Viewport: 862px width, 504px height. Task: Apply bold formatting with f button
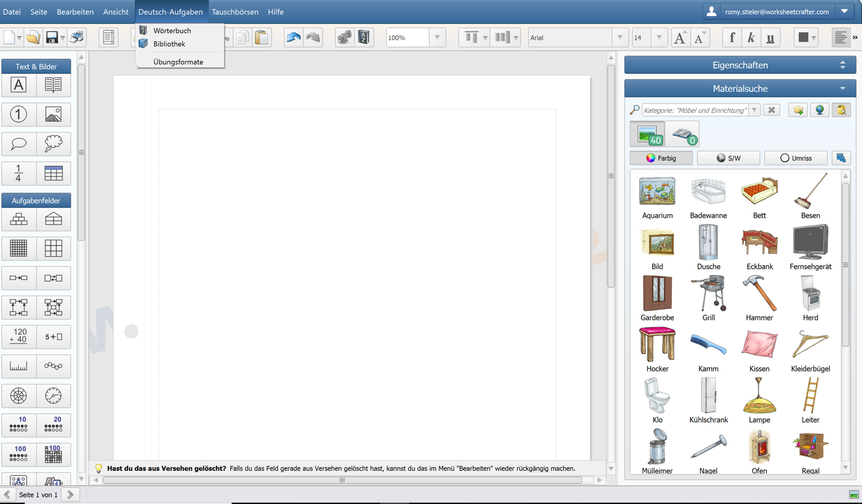click(732, 37)
